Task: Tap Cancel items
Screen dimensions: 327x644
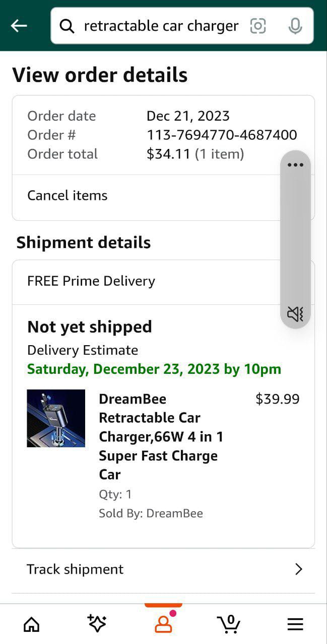Action: (x=68, y=195)
